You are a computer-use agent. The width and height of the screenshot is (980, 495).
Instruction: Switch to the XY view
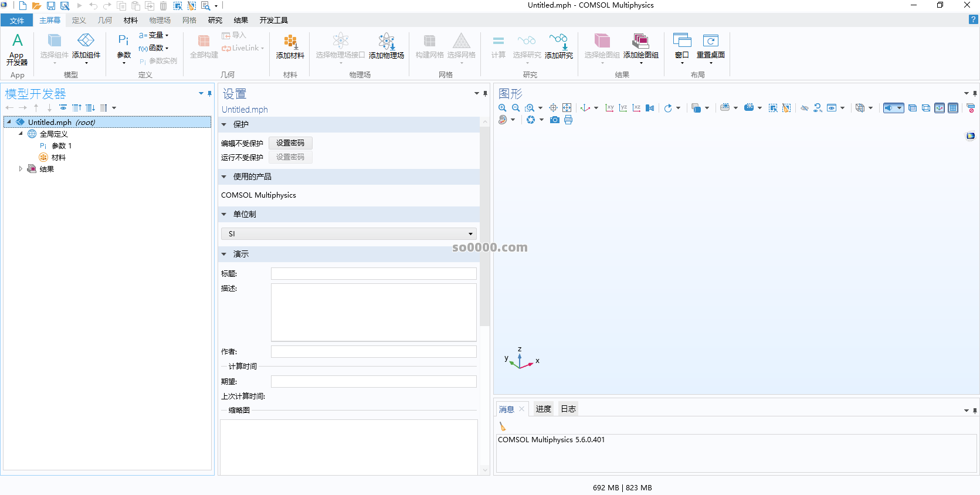[x=609, y=108]
